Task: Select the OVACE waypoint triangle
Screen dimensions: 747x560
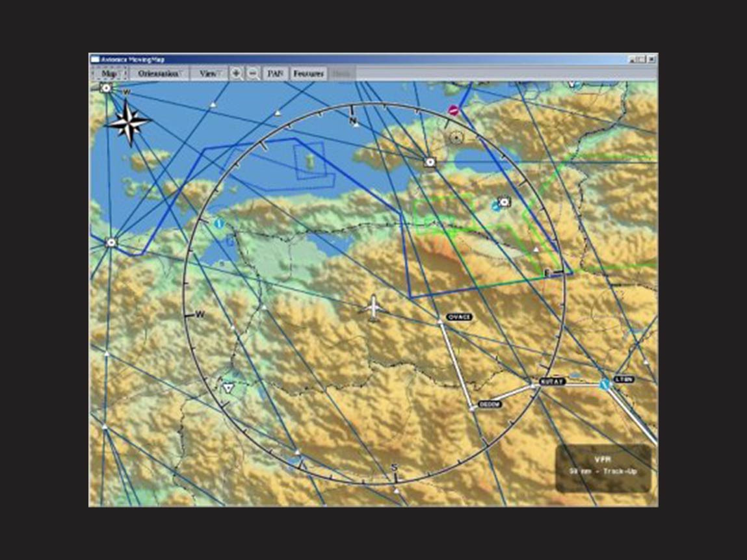Action: tap(439, 322)
